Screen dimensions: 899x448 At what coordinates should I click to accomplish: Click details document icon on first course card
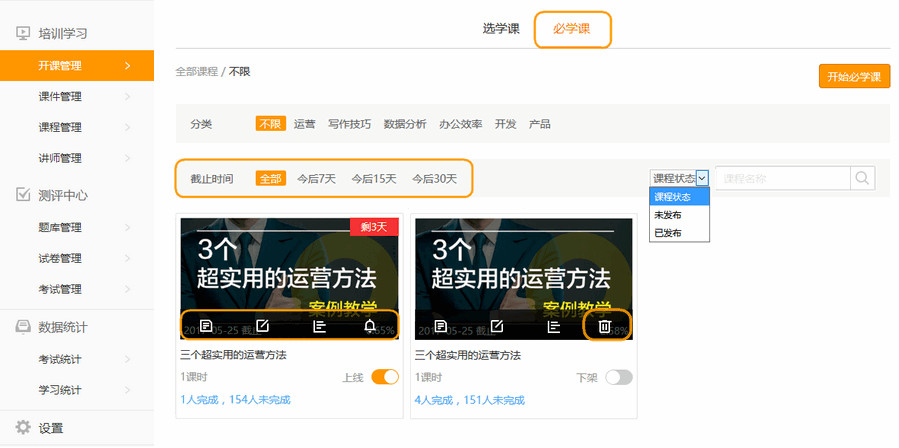pyautogui.click(x=206, y=326)
